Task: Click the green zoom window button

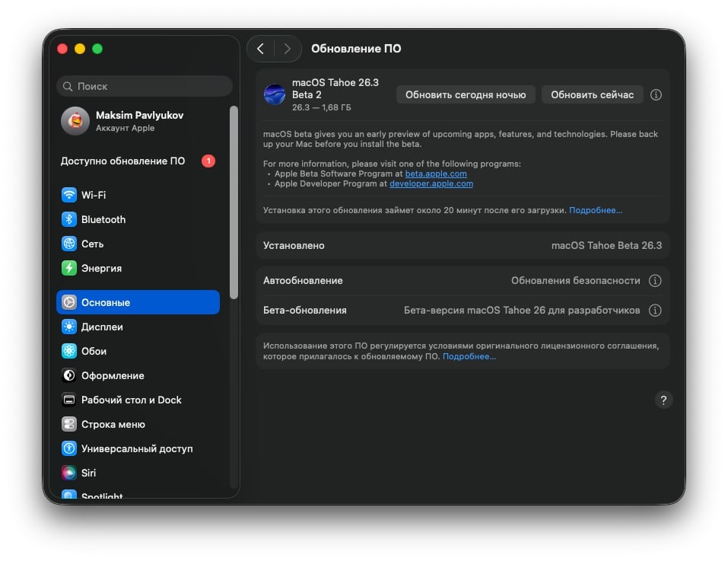Action: 97,49
